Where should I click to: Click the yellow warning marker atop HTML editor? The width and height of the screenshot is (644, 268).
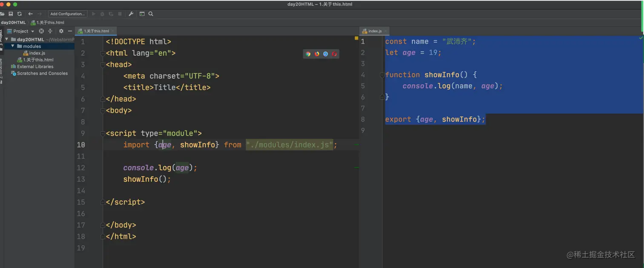tap(356, 38)
